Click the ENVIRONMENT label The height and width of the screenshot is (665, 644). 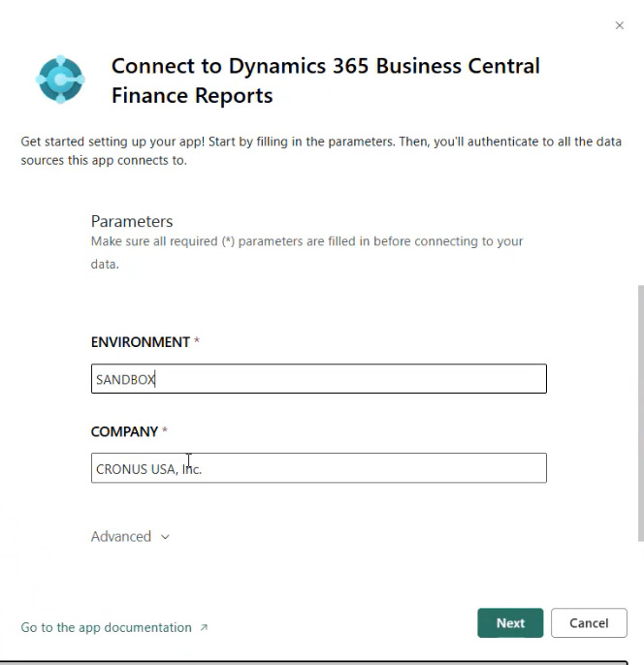pyautogui.click(x=141, y=342)
